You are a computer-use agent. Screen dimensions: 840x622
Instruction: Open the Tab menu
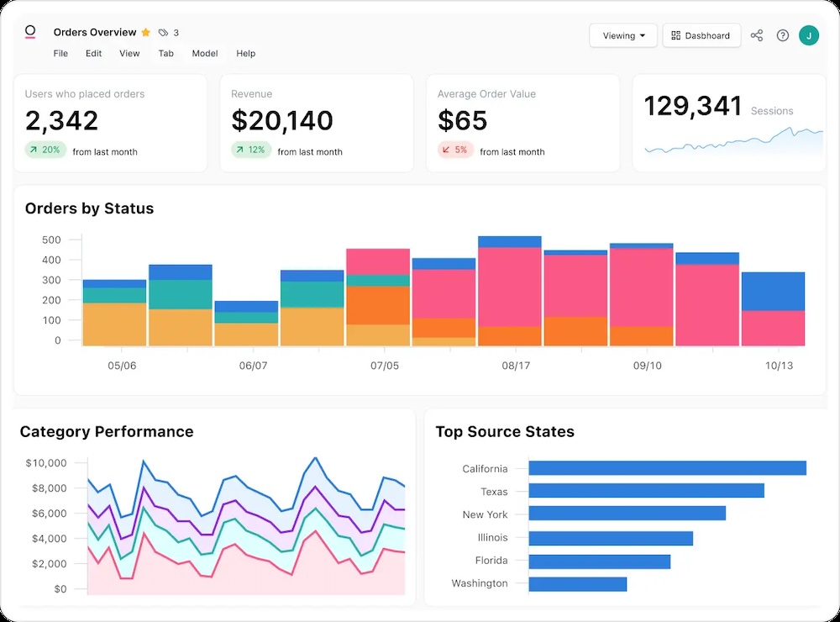click(x=166, y=54)
